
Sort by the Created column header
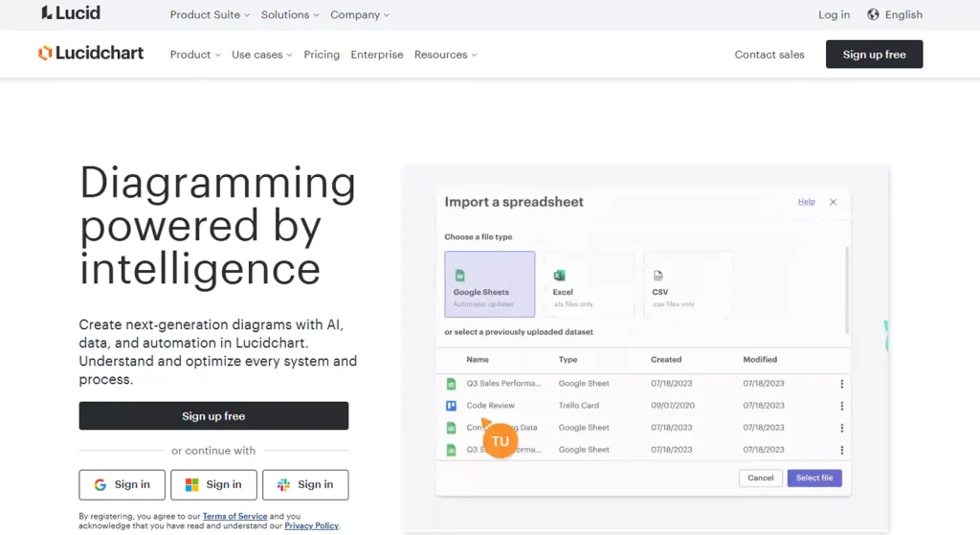coord(666,359)
